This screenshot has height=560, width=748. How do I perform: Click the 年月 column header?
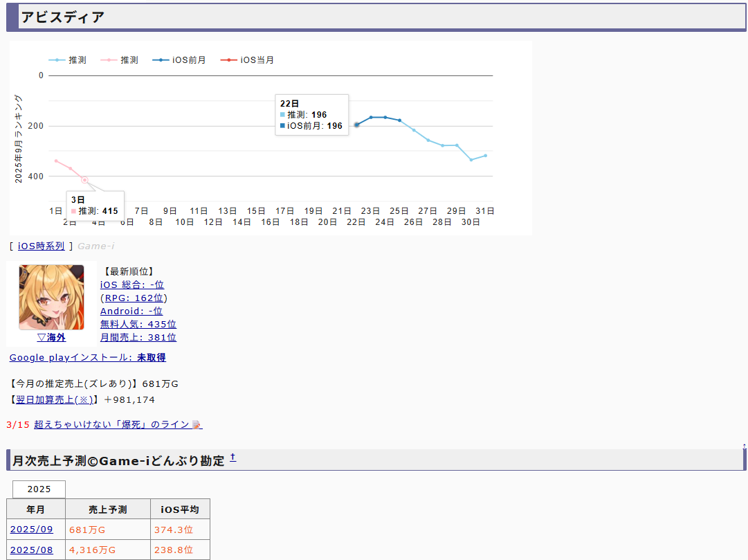click(x=36, y=509)
